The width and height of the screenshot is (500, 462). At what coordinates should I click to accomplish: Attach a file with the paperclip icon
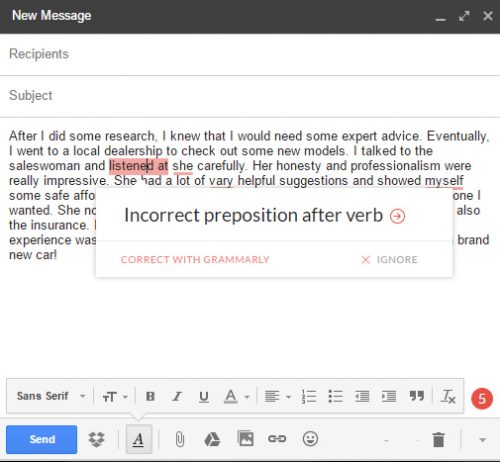tap(180, 439)
